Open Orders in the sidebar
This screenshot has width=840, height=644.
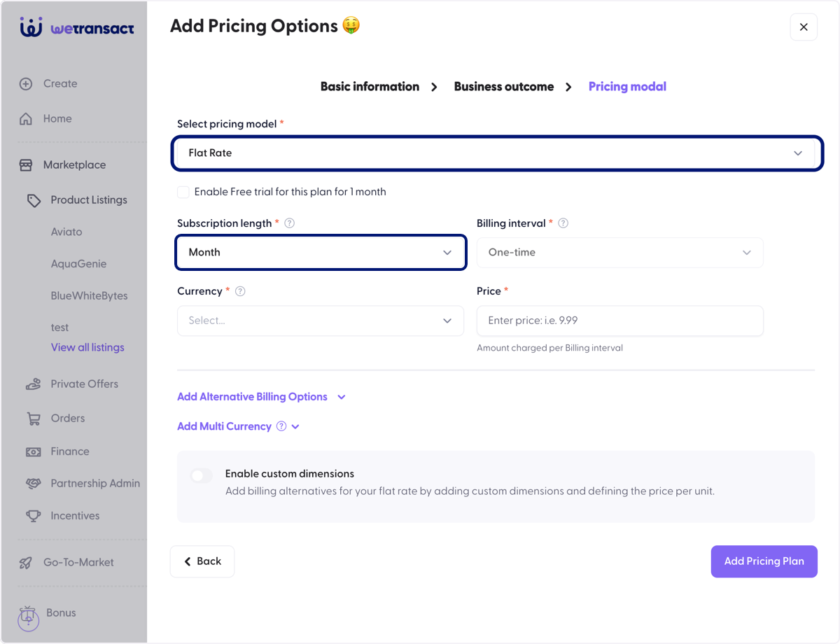(x=67, y=419)
